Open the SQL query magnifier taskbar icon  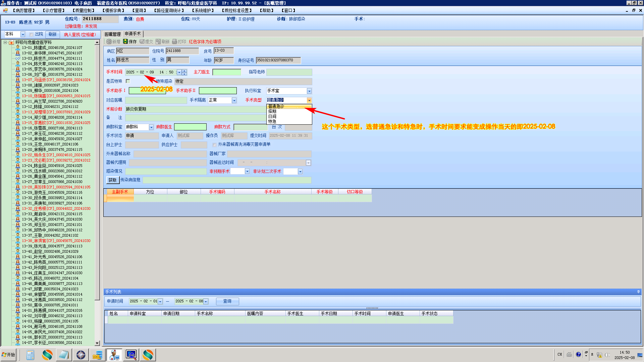131,355
